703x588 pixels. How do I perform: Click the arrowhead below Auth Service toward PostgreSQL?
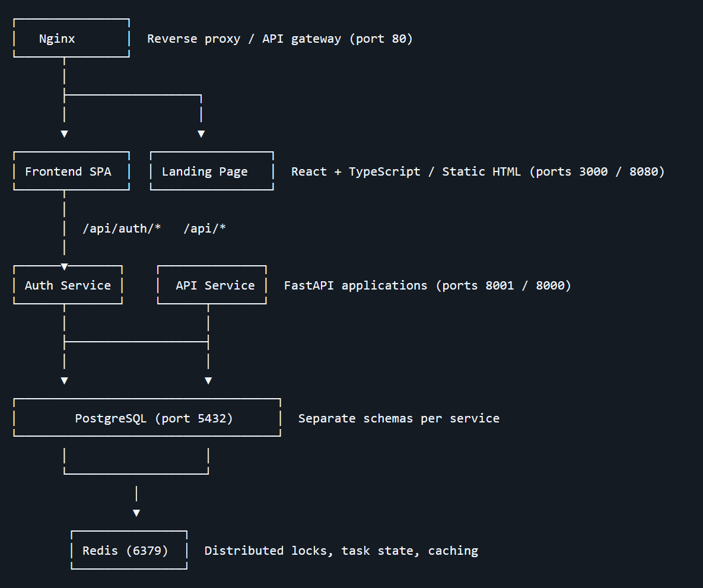pyautogui.click(x=64, y=380)
